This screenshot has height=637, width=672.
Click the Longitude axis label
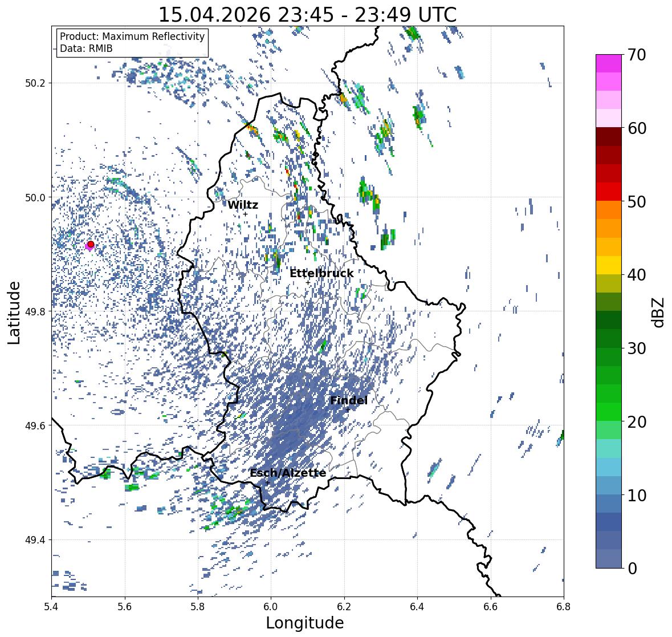[305, 622]
